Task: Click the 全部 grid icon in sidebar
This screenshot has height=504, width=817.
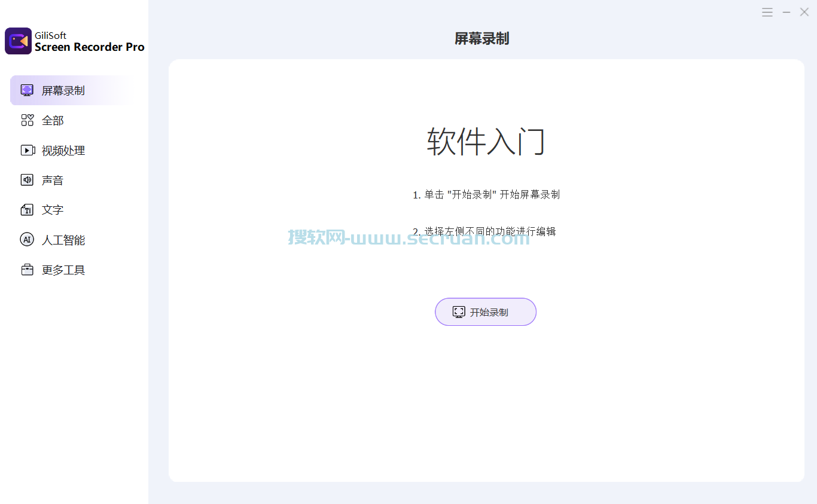Action: pos(27,120)
